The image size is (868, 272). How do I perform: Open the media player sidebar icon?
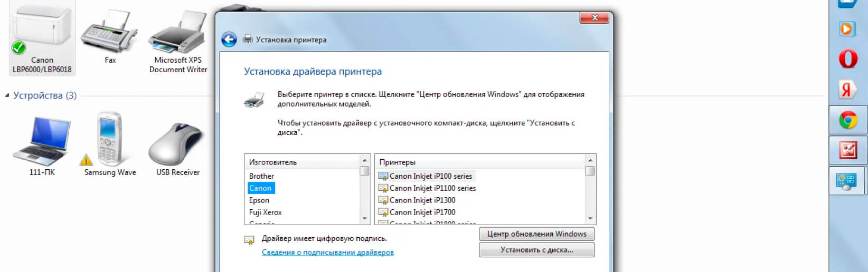pos(847,28)
